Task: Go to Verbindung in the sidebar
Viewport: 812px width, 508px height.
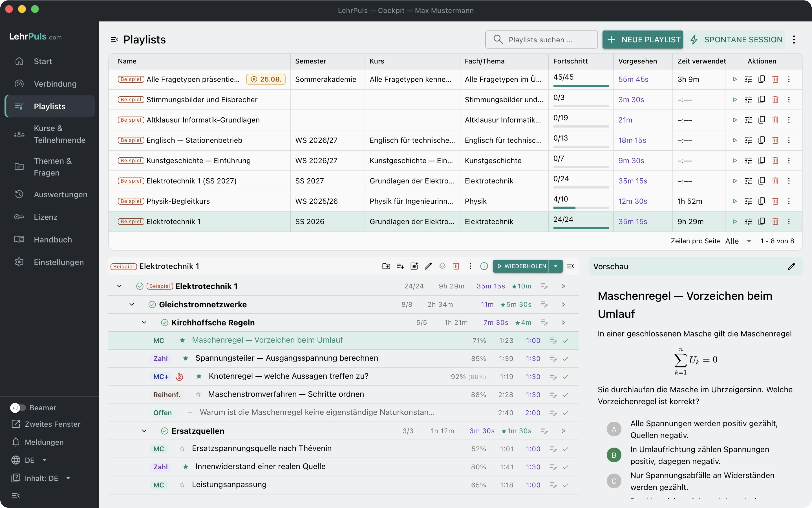Action: click(50, 84)
